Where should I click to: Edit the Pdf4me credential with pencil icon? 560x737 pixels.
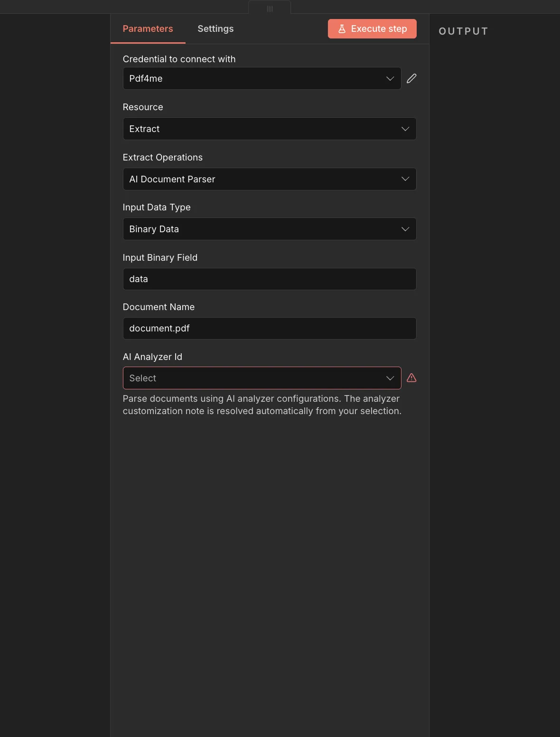point(411,78)
